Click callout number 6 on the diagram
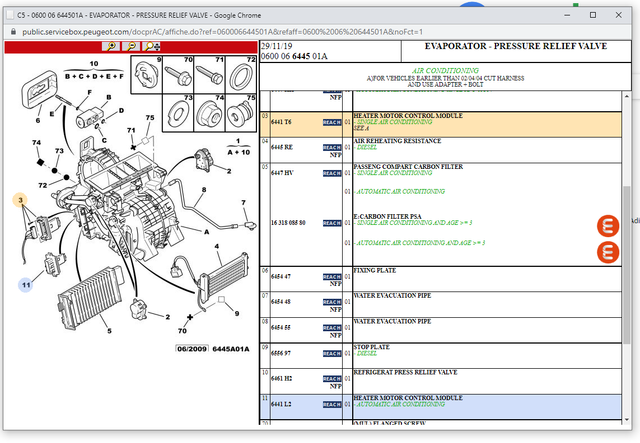 pos(38,120)
